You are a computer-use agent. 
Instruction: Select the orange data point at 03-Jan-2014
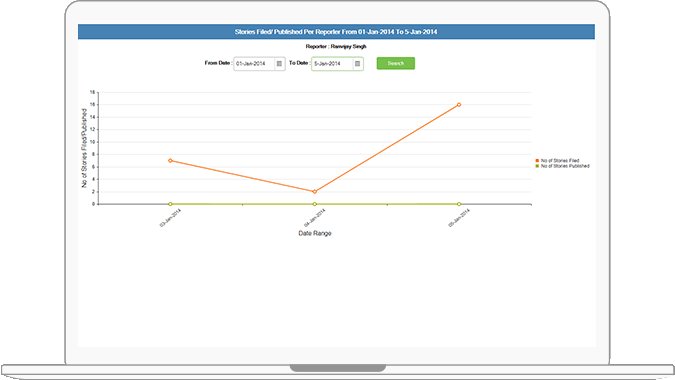pos(170,161)
